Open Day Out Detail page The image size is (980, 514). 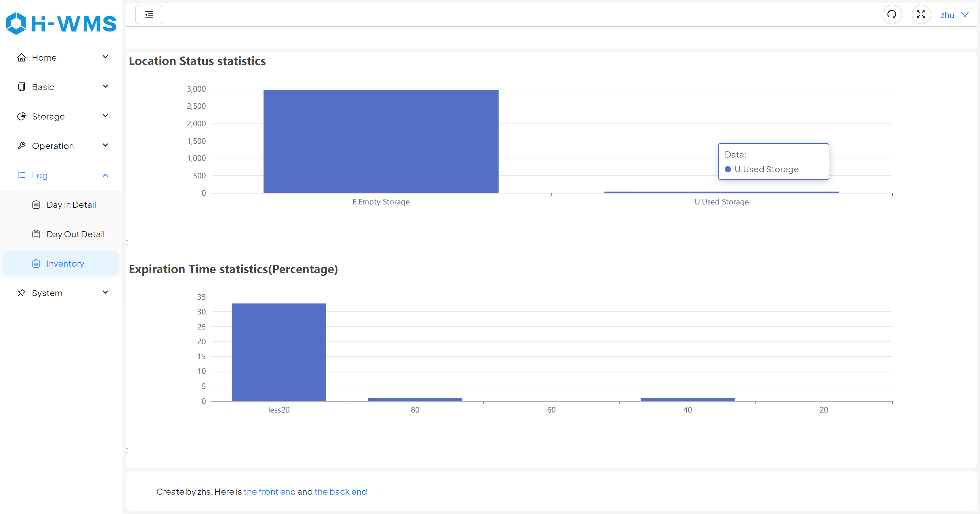point(75,234)
